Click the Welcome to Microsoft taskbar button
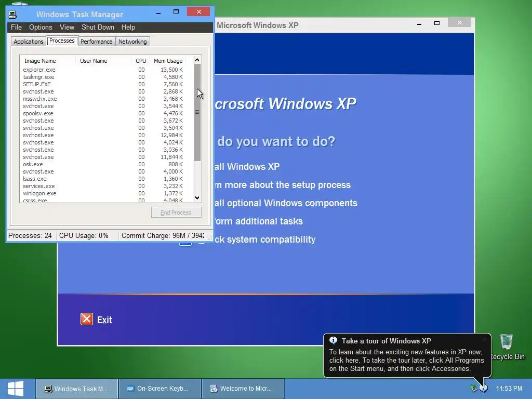The image size is (532, 399). pos(243,389)
